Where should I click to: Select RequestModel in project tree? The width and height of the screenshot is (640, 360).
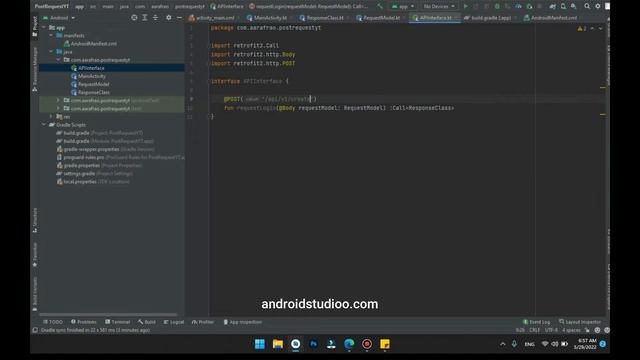[x=93, y=84]
